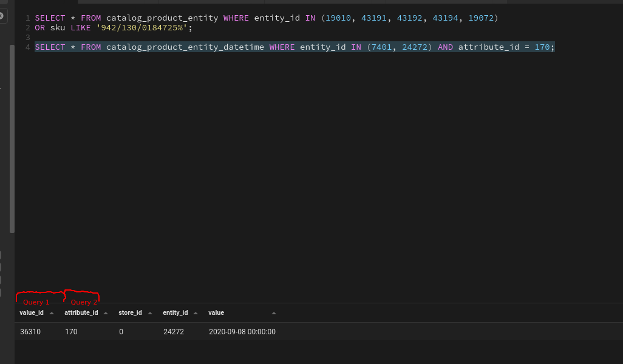623x364 pixels.
Task: Switch to the Query 1 result tab
Action: pyautogui.click(x=36, y=302)
